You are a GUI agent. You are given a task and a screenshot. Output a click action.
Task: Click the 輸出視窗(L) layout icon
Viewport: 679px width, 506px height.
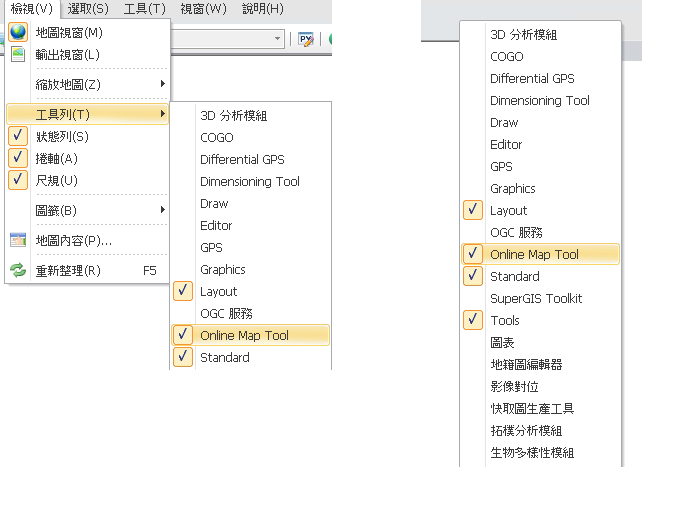pos(18,54)
